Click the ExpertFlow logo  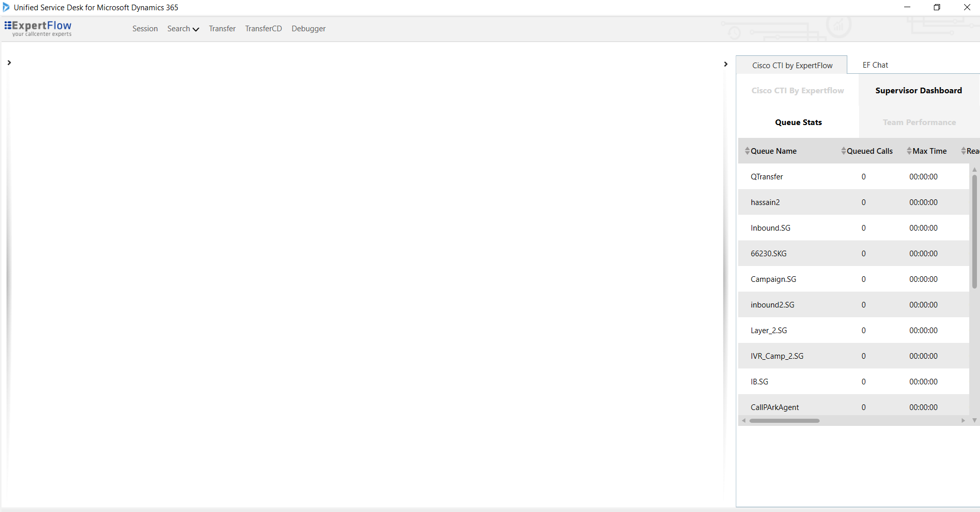(38, 29)
